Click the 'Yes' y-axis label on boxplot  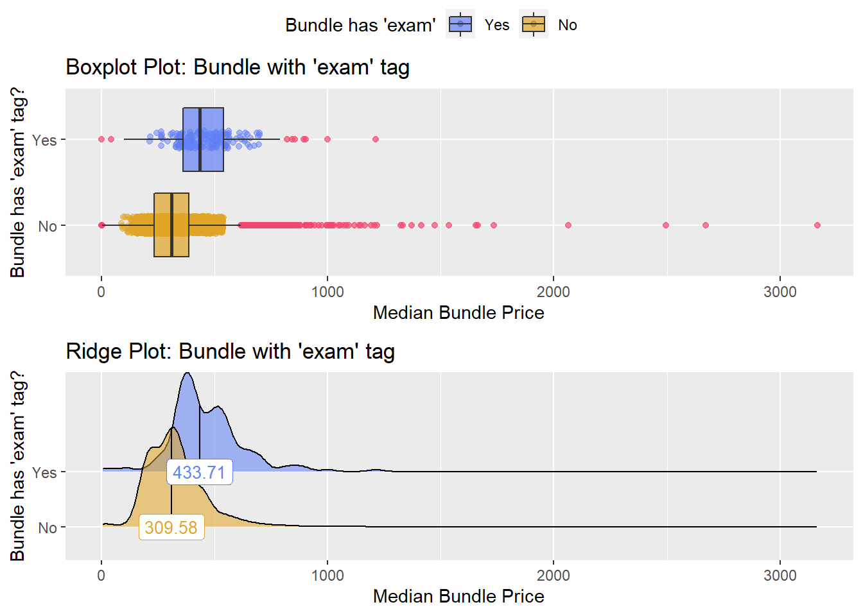click(x=44, y=140)
